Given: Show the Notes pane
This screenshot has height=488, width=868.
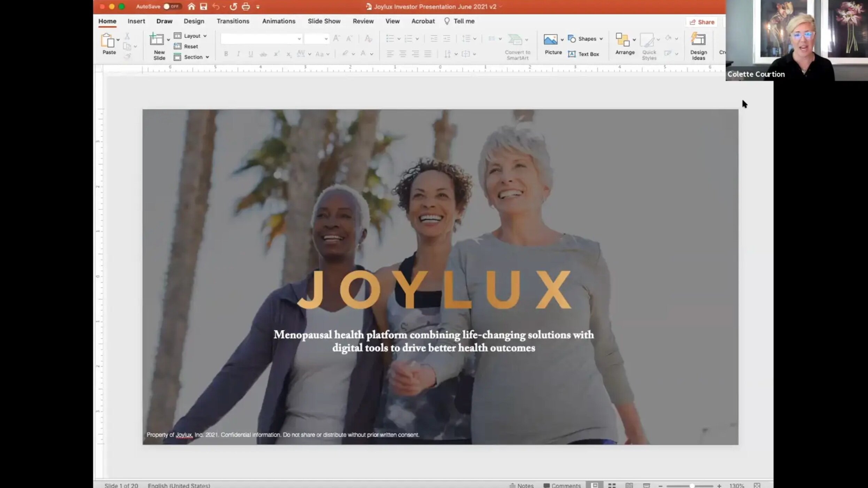Looking at the screenshot, I should click(521, 485).
